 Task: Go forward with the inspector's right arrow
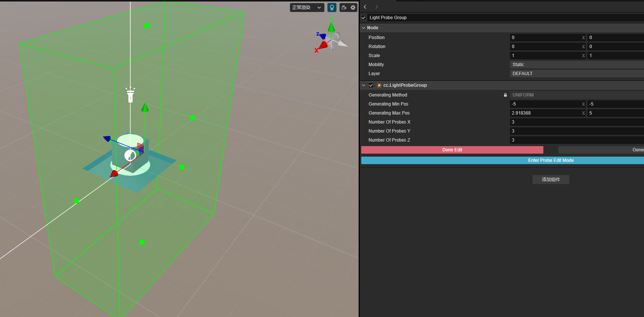[377, 7]
